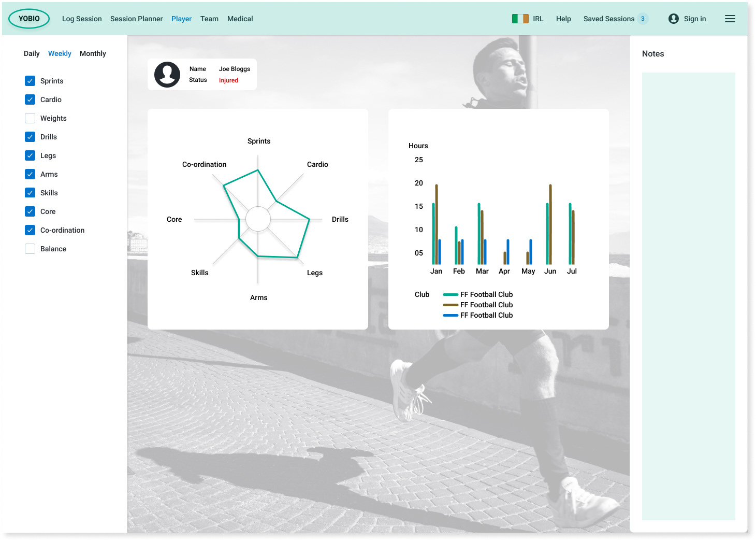Open Session Planner page
This screenshot has width=756, height=541.
137,19
